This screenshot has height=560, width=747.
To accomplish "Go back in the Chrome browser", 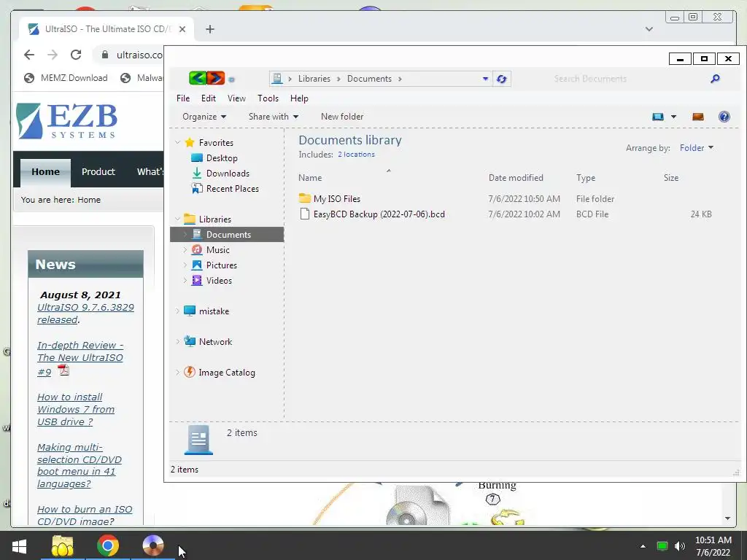I will [x=29, y=55].
